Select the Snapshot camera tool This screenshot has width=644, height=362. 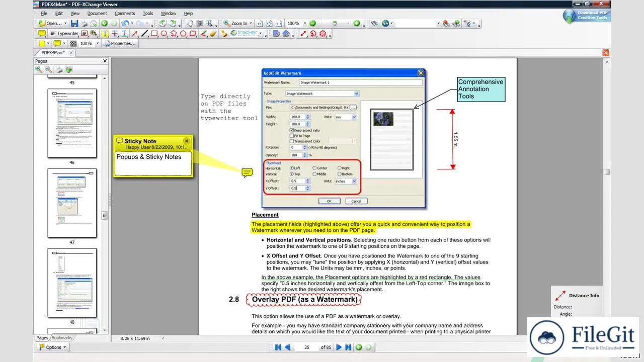point(200,23)
